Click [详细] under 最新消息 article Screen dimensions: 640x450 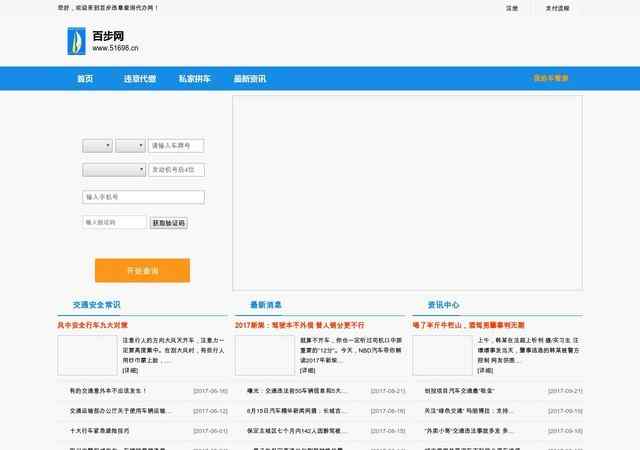coord(308,370)
